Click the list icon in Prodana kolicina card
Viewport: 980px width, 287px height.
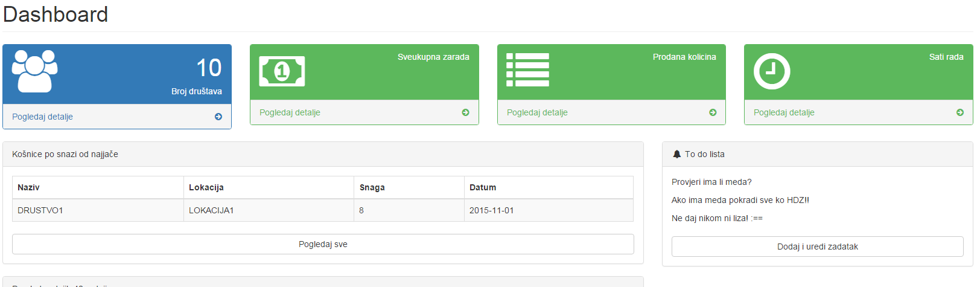pyautogui.click(x=527, y=70)
